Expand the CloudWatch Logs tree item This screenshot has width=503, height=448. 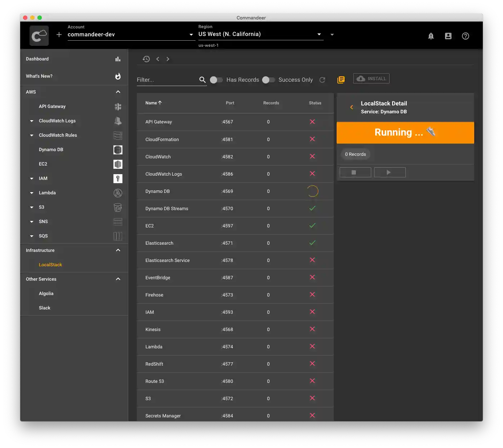(32, 121)
